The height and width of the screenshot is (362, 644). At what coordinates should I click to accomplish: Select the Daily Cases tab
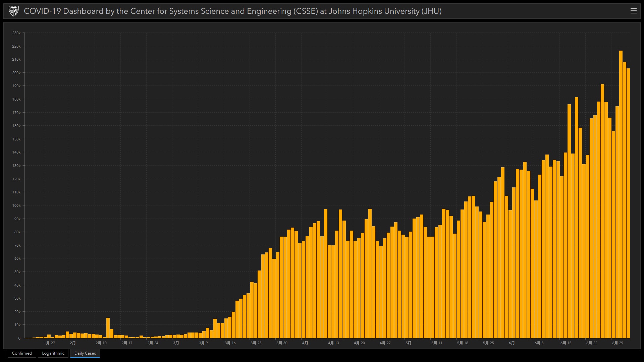pos(85,353)
